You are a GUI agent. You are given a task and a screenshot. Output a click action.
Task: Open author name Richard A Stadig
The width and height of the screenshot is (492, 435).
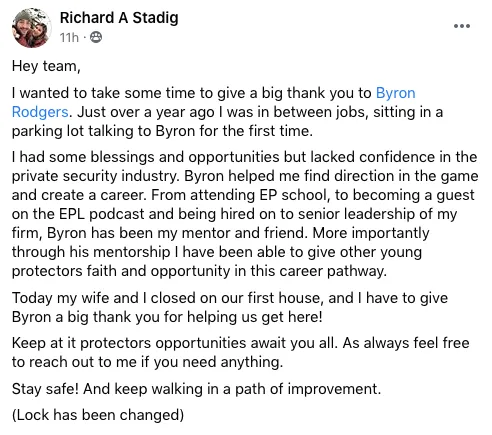pyautogui.click(x=119, y=18)
